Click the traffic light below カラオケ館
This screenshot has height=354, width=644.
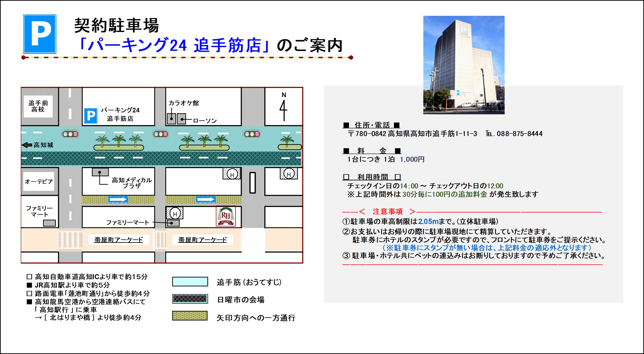(161, 134)
